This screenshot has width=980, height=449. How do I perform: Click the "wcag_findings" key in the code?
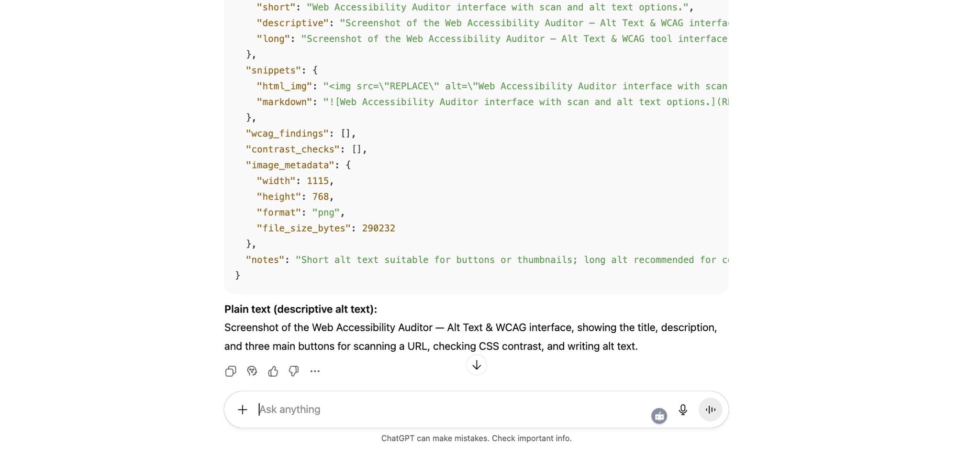point(287,134)
